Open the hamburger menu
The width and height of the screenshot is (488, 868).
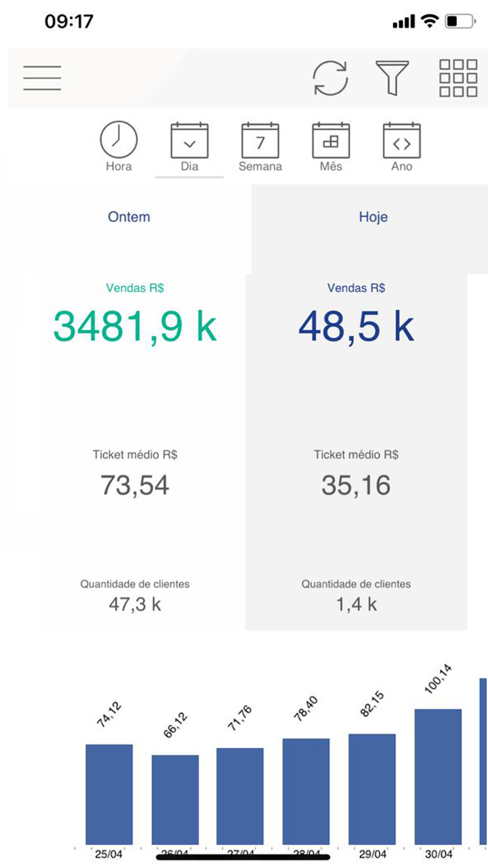[42, 78]
